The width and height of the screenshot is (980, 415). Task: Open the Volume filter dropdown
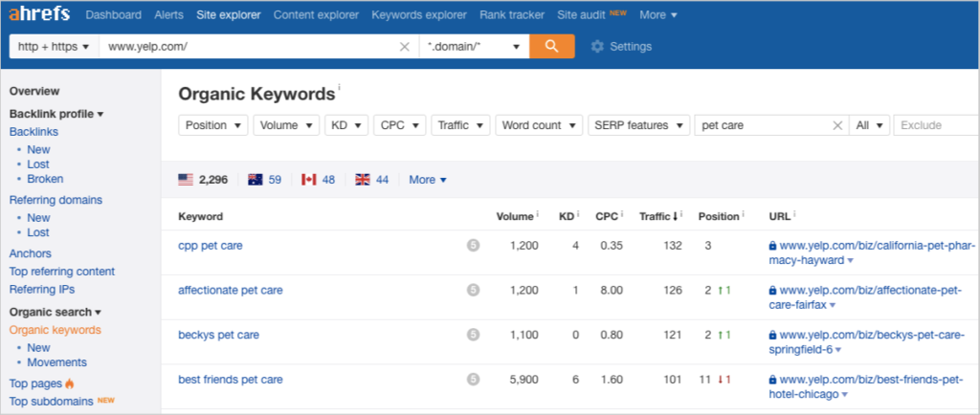point(286,125)
